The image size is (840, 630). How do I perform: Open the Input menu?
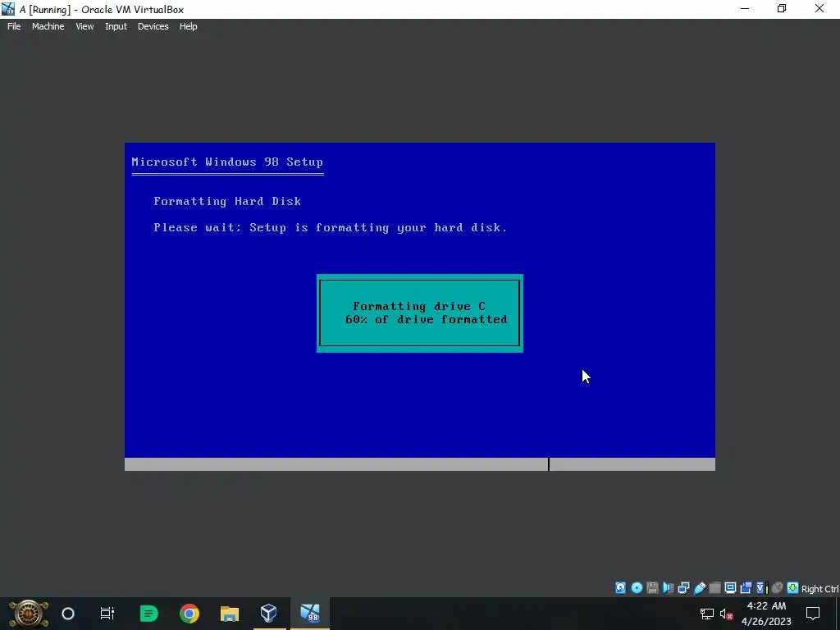click(116, 26)
